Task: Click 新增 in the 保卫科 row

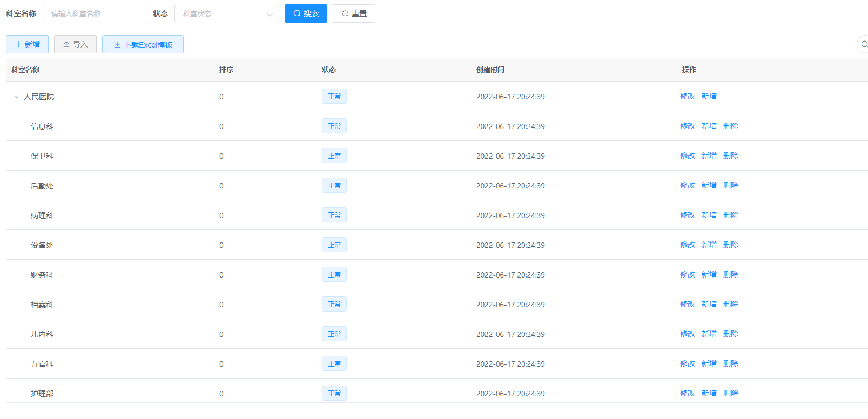Action: point(709,156)
